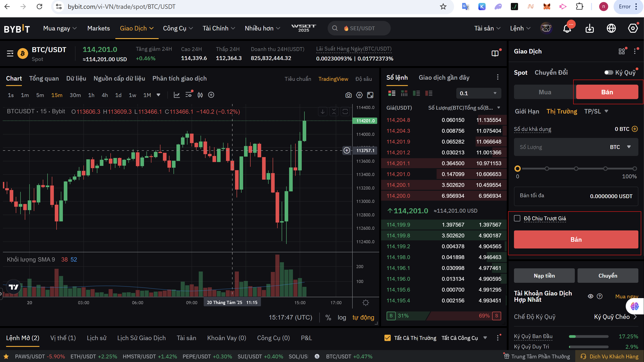Open the language globe icon
This screenshot has height=362, width=644.
coord(611,28)
